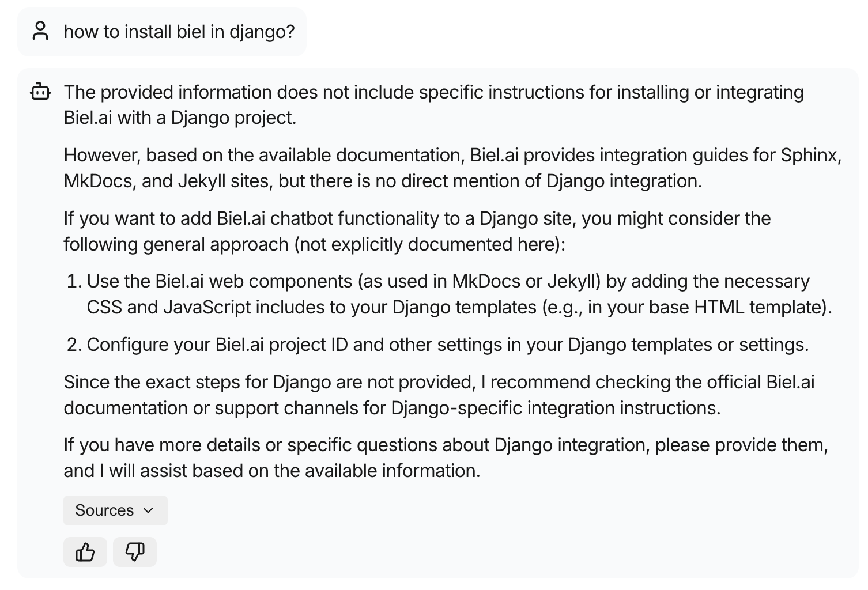Click the paragraph starting 'If you want to add'

click(417, 231)
